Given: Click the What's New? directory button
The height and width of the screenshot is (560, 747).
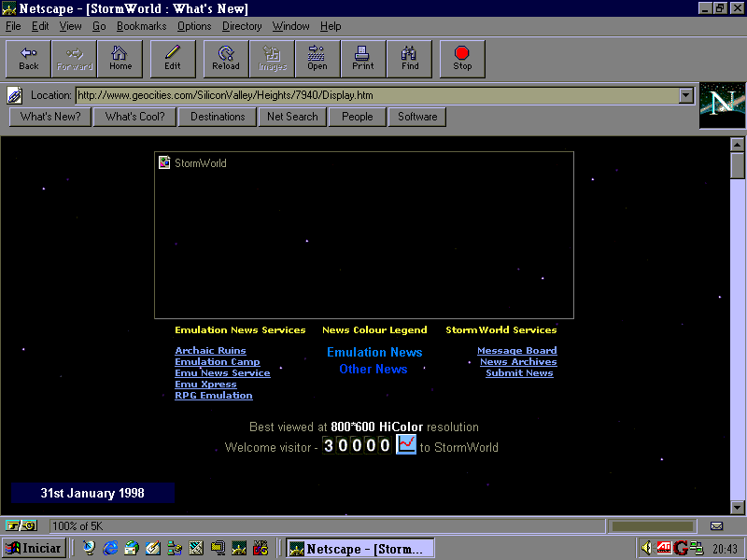Looking at the screenshot, I should click(50, 117).
